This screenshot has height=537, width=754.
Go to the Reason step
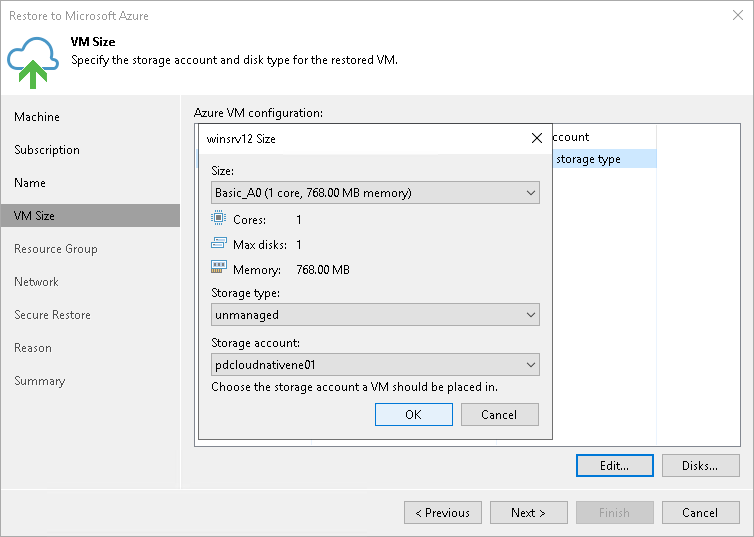coord(33,348)
